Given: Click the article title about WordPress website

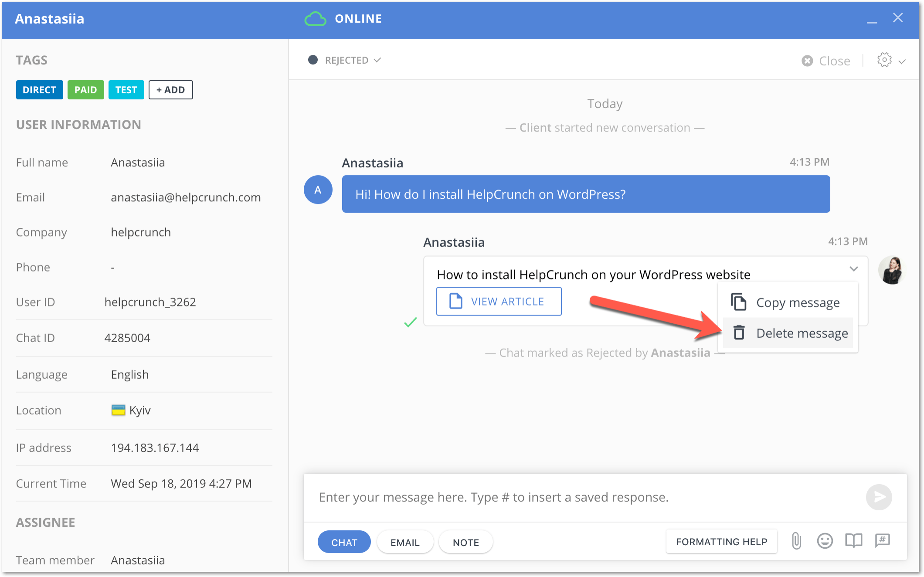Looking at the screenshot, I should click(x=594, y=275).
